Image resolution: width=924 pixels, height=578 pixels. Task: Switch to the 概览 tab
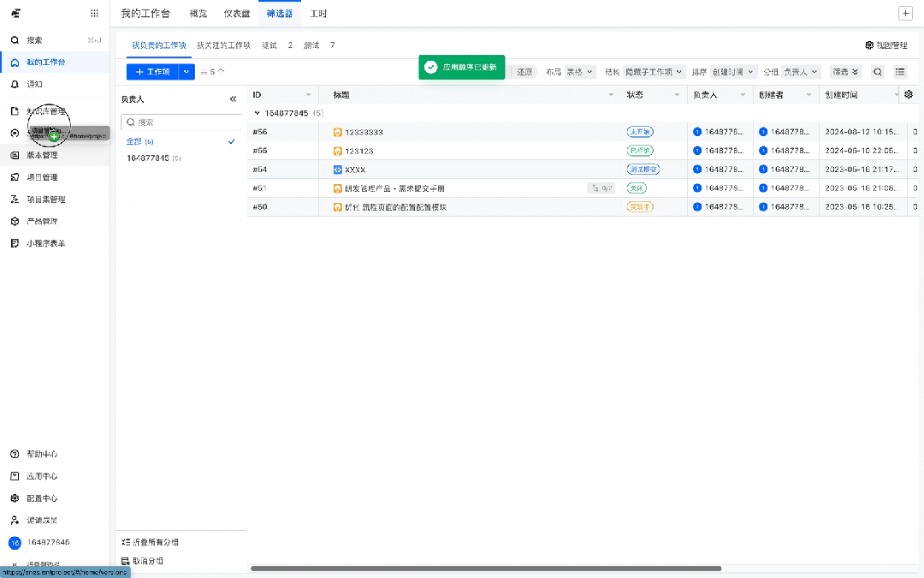(198, 14)
